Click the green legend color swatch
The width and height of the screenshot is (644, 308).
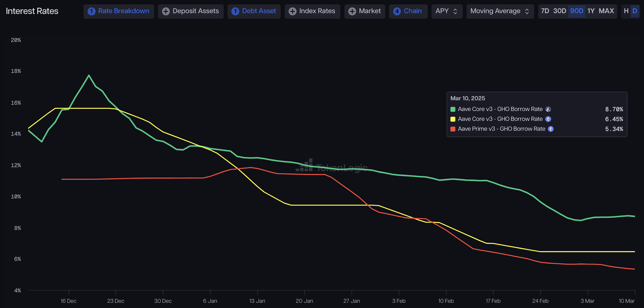[x=453, y=109]
